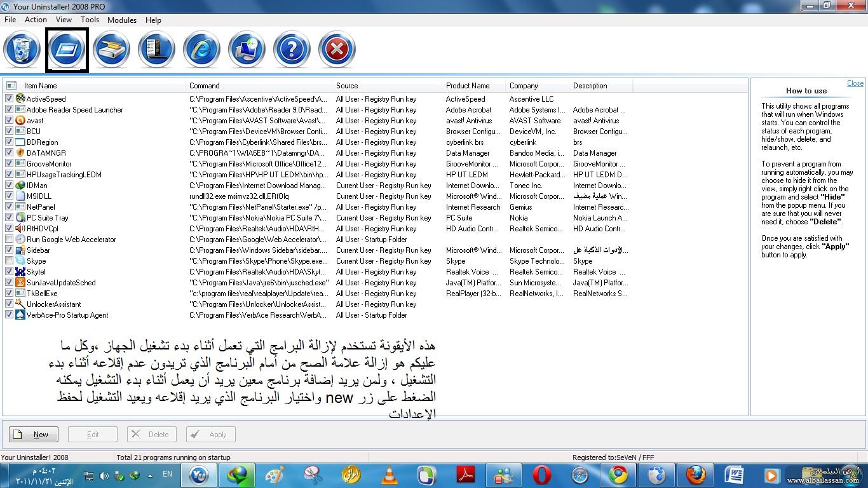
Task: Open Paint palette icon in the taskbar
Action: 275,475
